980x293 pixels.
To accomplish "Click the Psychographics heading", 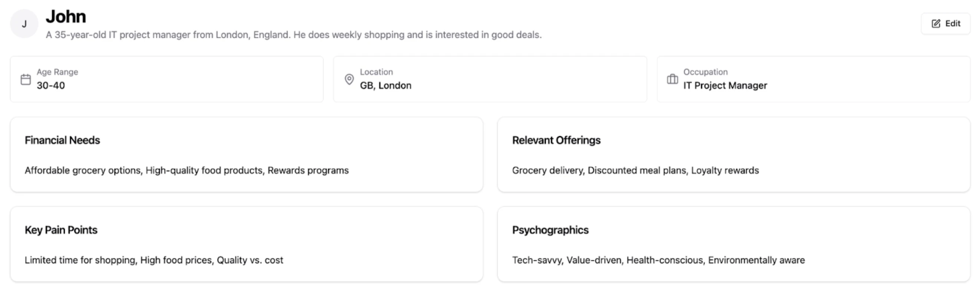I will 550,230.
